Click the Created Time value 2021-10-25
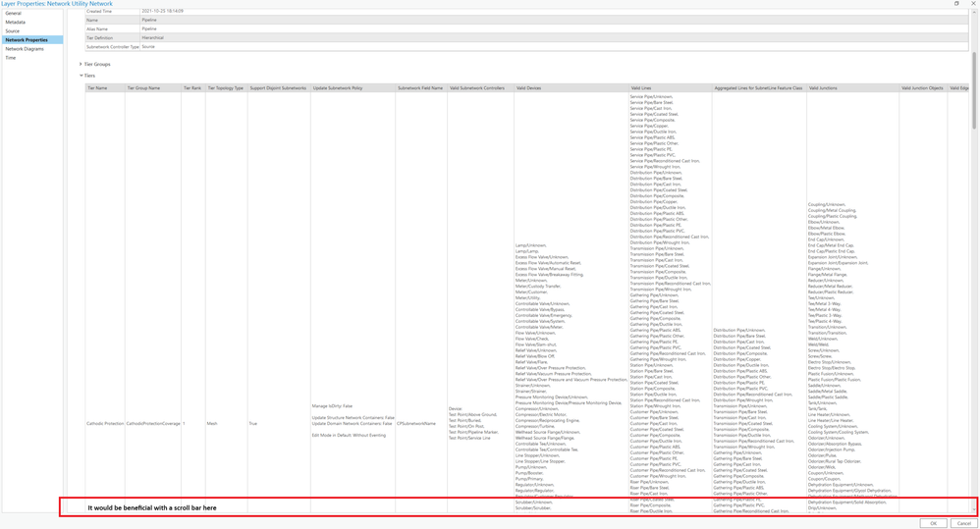This screenshot has width=980, height=529. point(162,11)
